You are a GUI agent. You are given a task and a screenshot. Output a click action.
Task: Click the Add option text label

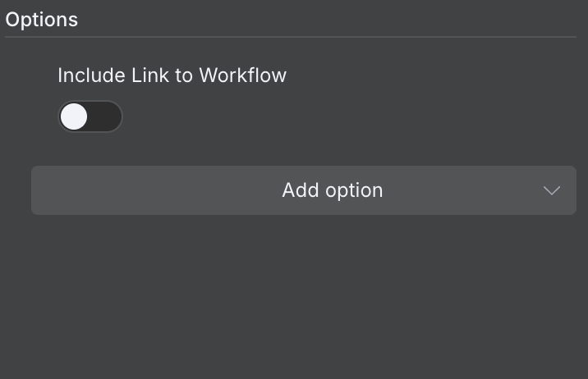click(332, 190)
